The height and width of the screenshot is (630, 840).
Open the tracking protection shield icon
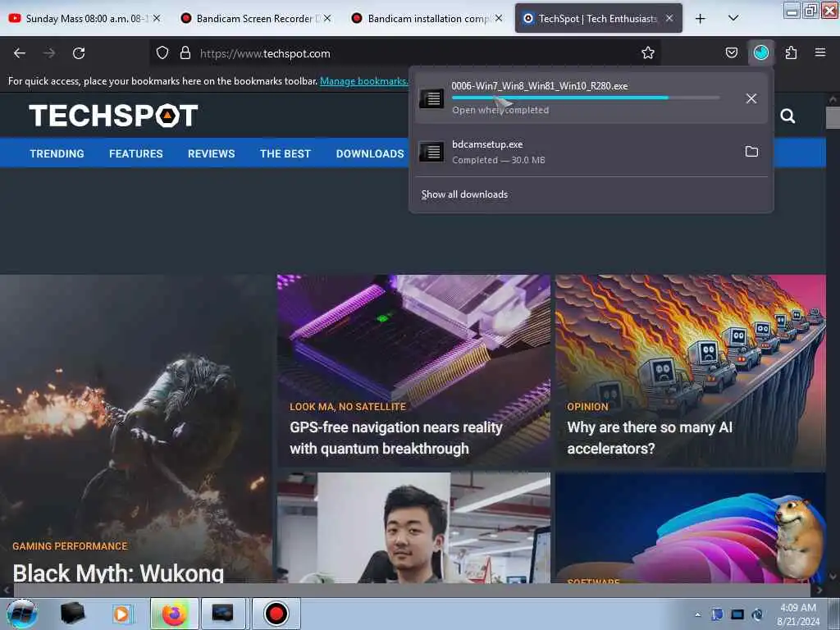click(x=162, y=53)
